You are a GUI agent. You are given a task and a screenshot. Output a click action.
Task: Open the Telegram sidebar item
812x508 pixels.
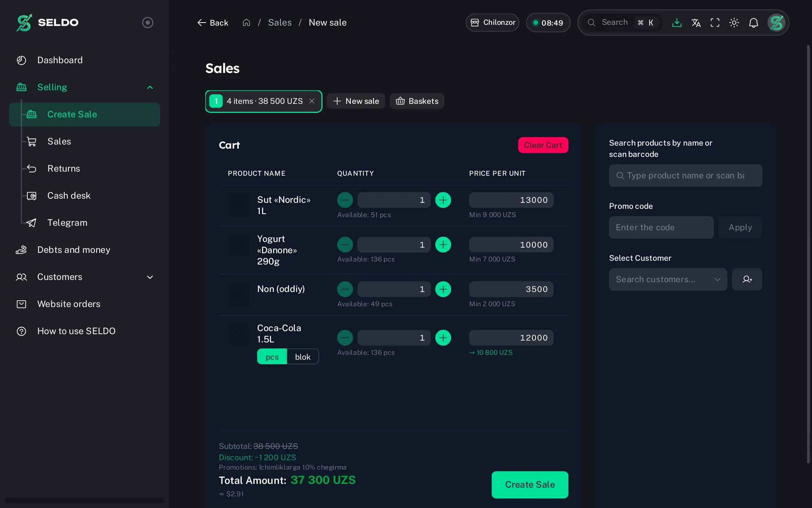point(85,223)
